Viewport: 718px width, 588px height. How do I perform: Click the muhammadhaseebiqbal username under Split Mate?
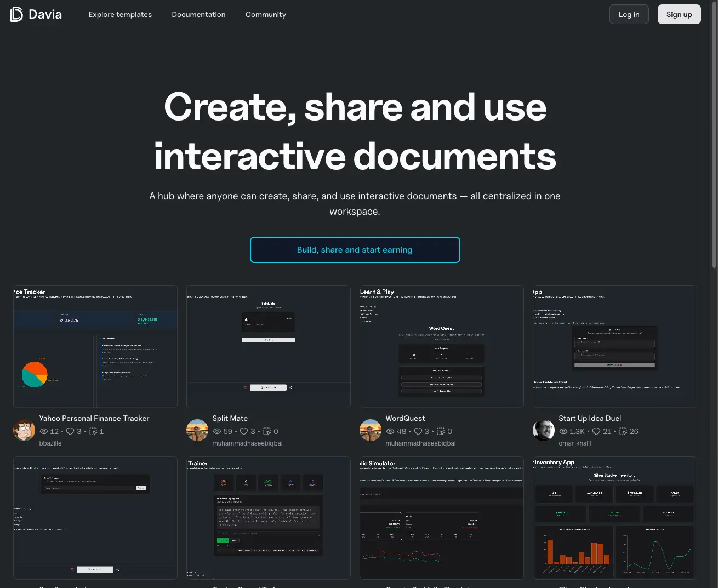coord(247,443)
